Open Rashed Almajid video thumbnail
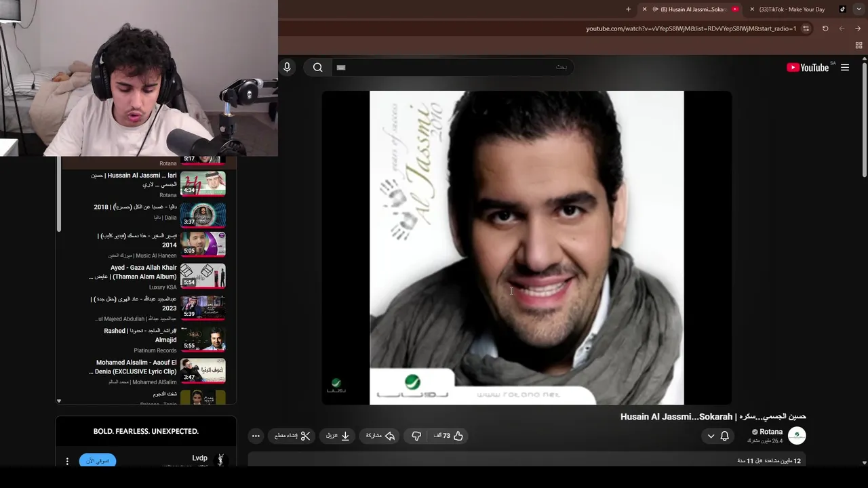The height and width of the screenshot is (488, 868). tap(203, 339)
